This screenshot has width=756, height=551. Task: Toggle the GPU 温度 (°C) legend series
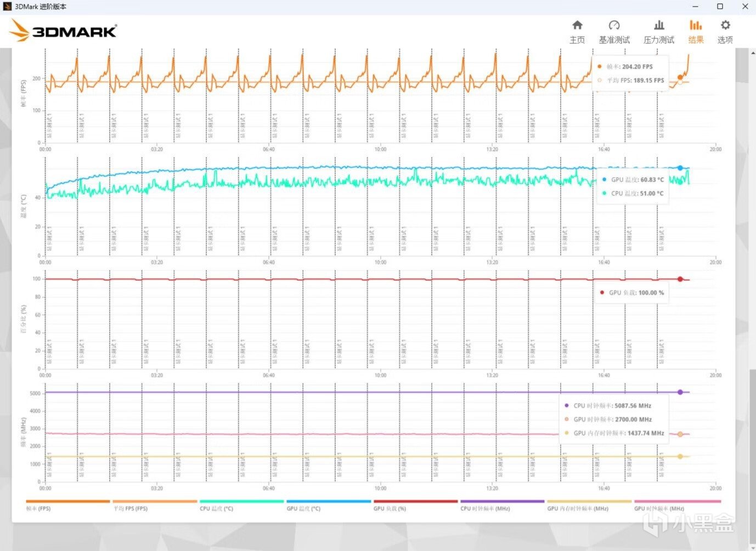(329, 505)
